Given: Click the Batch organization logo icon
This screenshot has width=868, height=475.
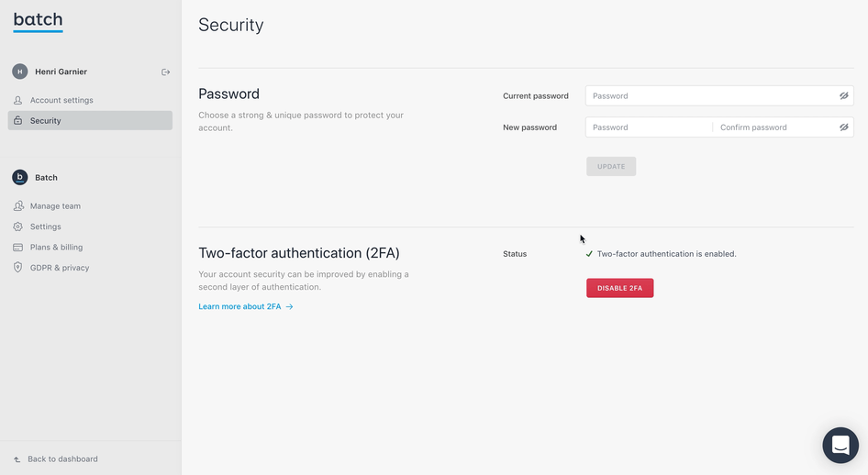Looking at the screenshot, I should click(x=20, y=178).
